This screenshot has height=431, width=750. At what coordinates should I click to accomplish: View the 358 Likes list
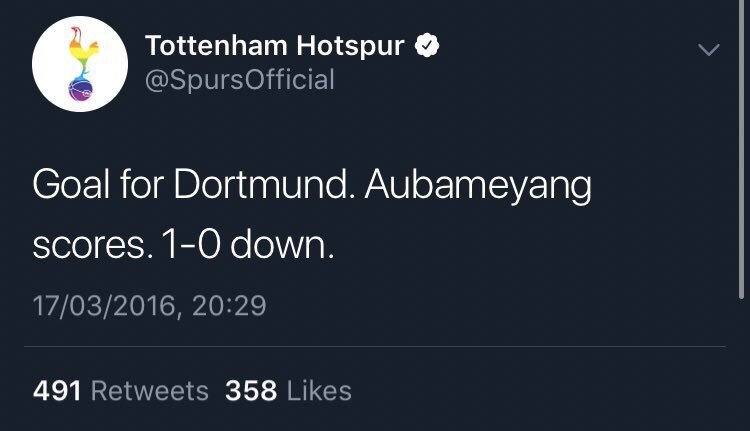[288, 391]
